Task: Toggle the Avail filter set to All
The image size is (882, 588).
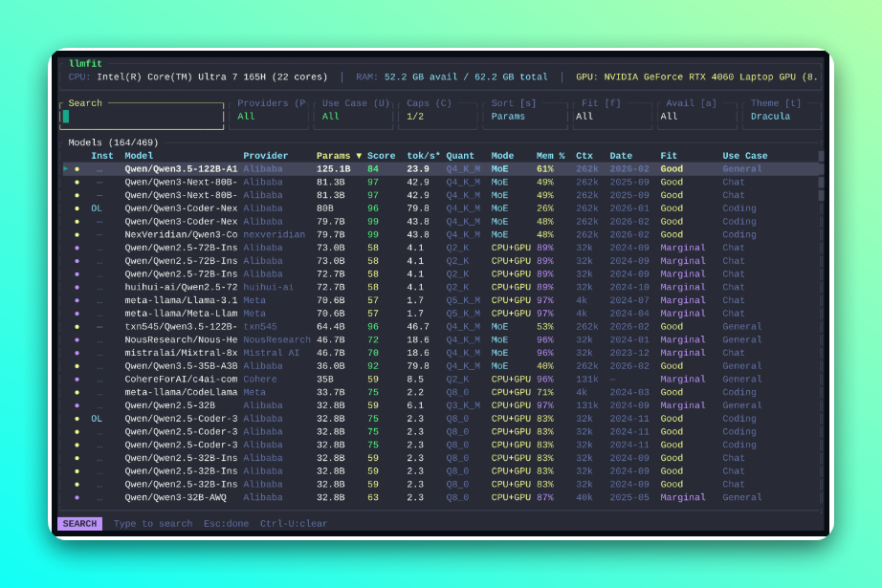Action: [x=695, y=116]
